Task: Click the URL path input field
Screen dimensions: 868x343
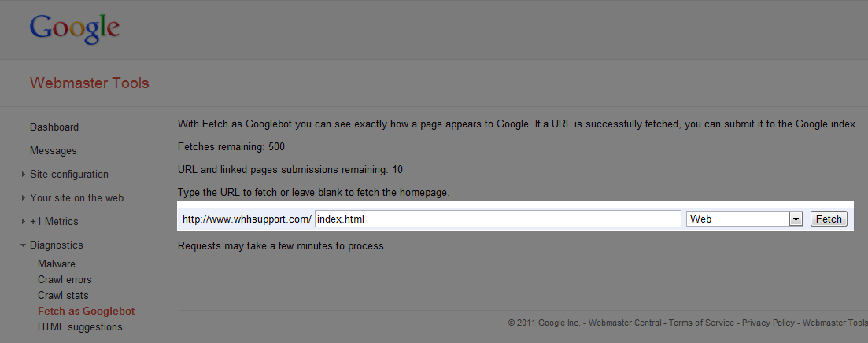Action: click(497, 219)
